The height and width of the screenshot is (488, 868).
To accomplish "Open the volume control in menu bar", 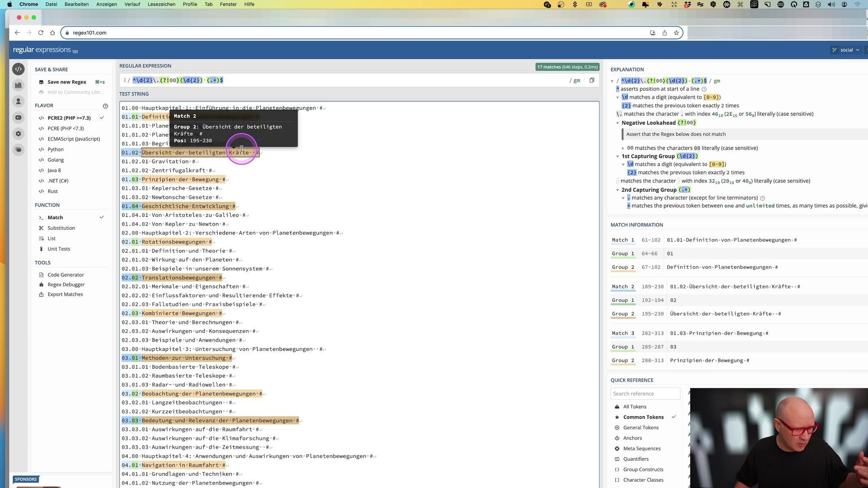I will (x=831, y=4).
